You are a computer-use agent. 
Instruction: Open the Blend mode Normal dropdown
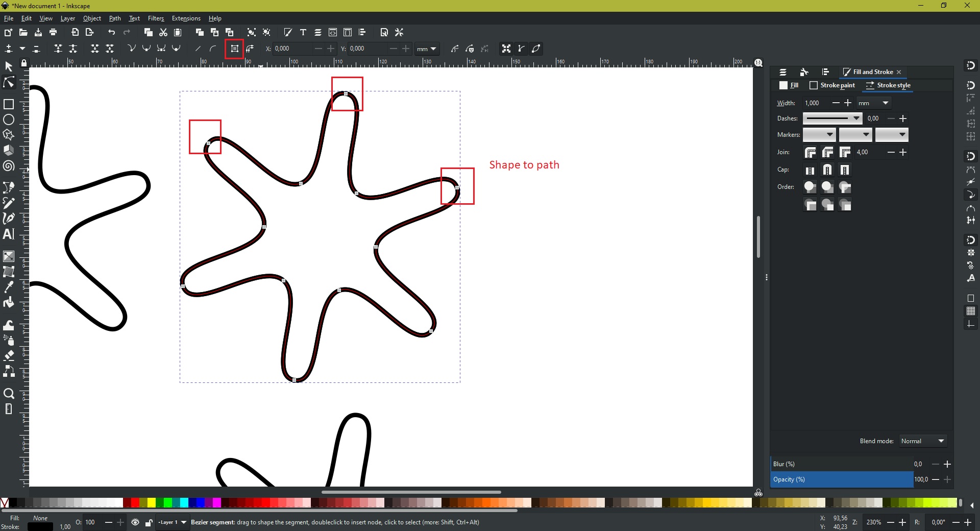923,441
